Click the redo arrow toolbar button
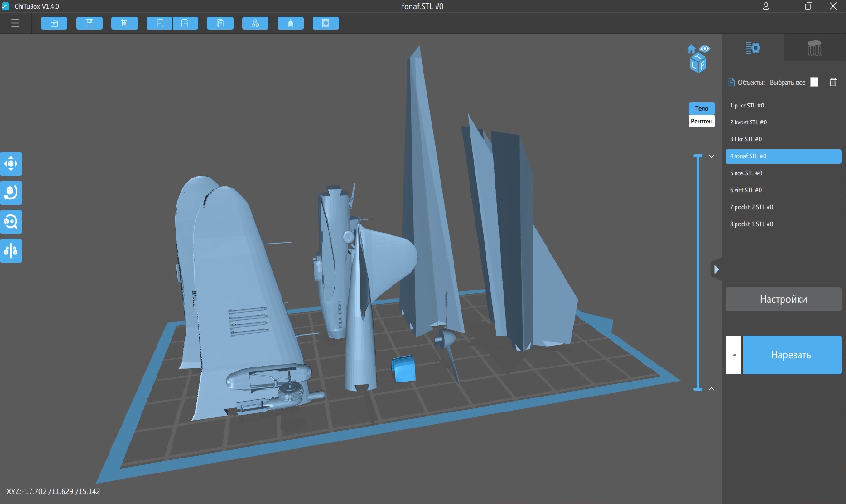The height and width of the screenshot is (504, 846). point(185,23)
